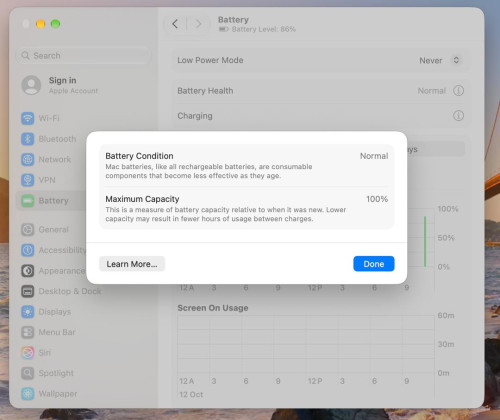Go back with the left chevron
Screen dimensions: 500x420
pos(175,24)
